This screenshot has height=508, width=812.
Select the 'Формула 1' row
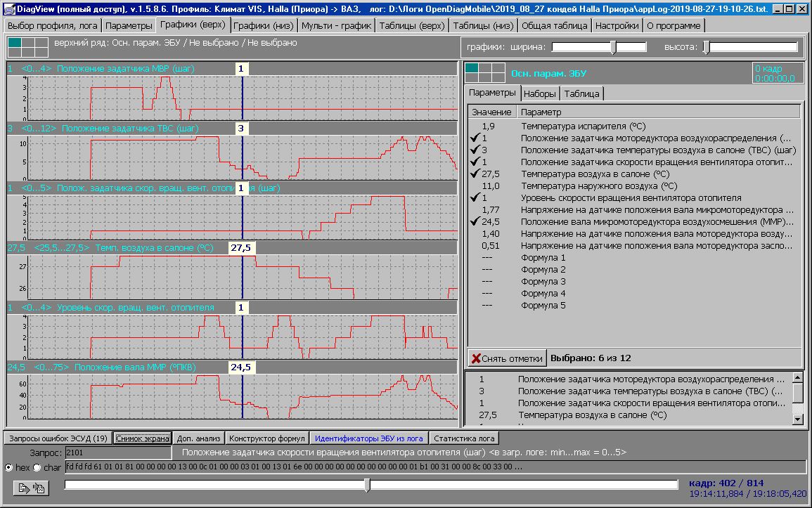click(634, 258)
